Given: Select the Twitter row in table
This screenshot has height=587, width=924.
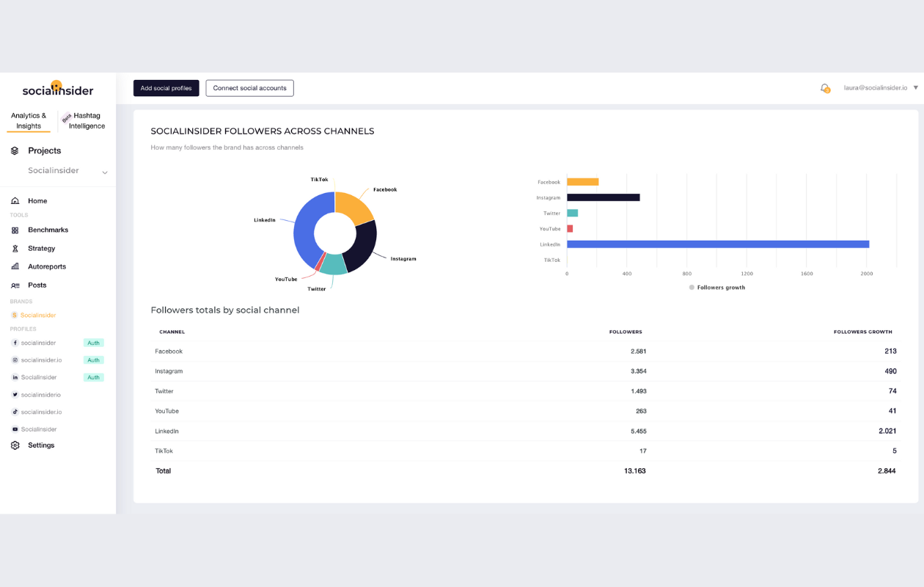Looking at the screenshot, I should click(x=526, y=391).
